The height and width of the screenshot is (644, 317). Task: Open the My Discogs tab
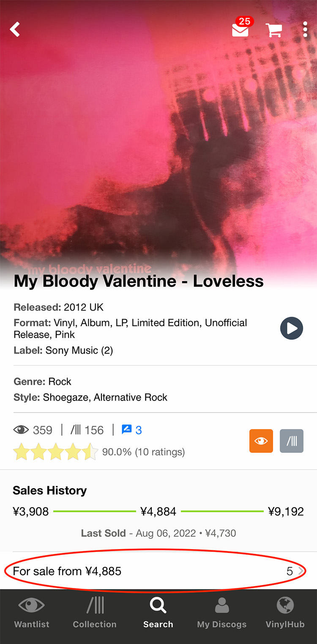[x=221, y=613]
